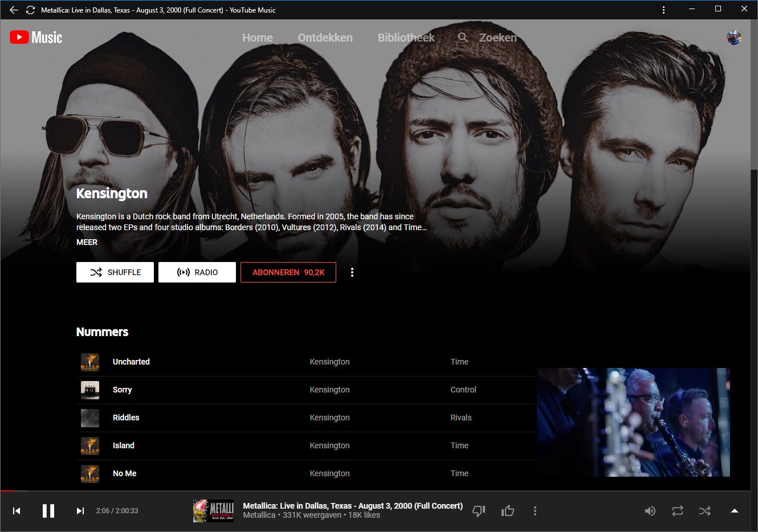Open the Metallica artist link in player bar
Screen dimensions: 758x532
259,515
